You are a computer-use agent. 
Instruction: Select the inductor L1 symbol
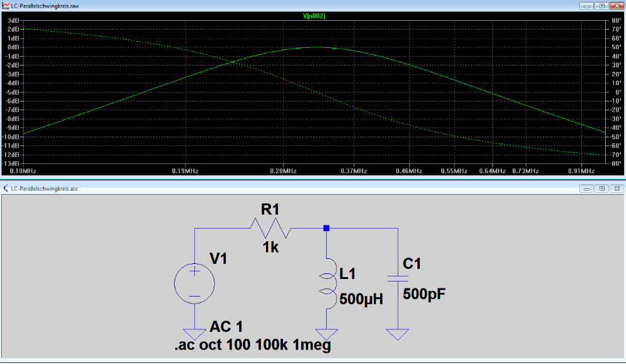[327, 284]
